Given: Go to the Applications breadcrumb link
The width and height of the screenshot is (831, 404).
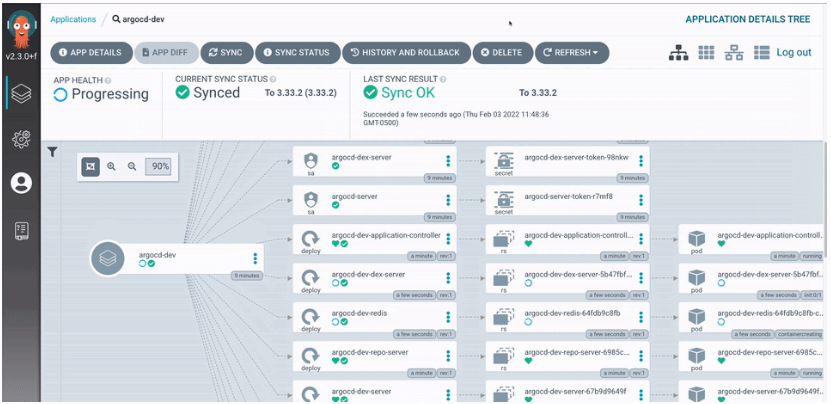Looking at the screenshot, I should tap(73, 19).
